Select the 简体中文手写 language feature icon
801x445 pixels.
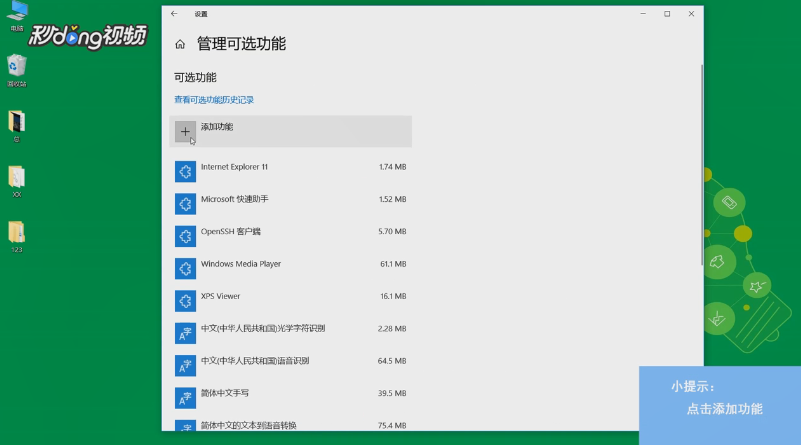point(185,398)
